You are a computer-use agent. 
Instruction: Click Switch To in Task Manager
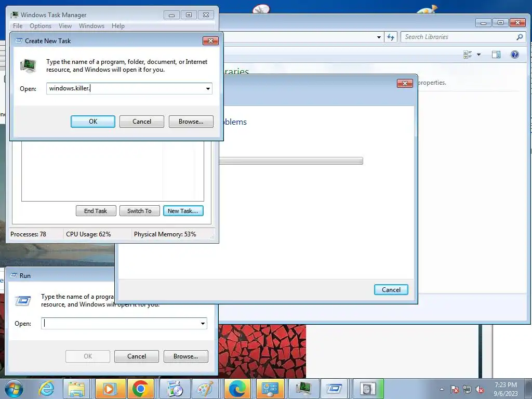[x=139, y=211]
